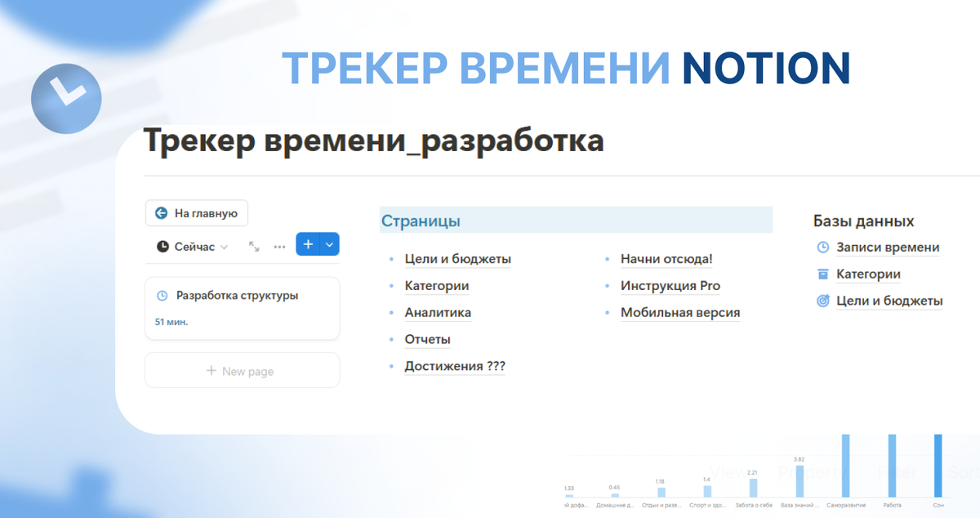Click the clock icon beside 'Записи времени'
Image resolution: width=980 pixels, height=518 pixels.
pos(821,247)
